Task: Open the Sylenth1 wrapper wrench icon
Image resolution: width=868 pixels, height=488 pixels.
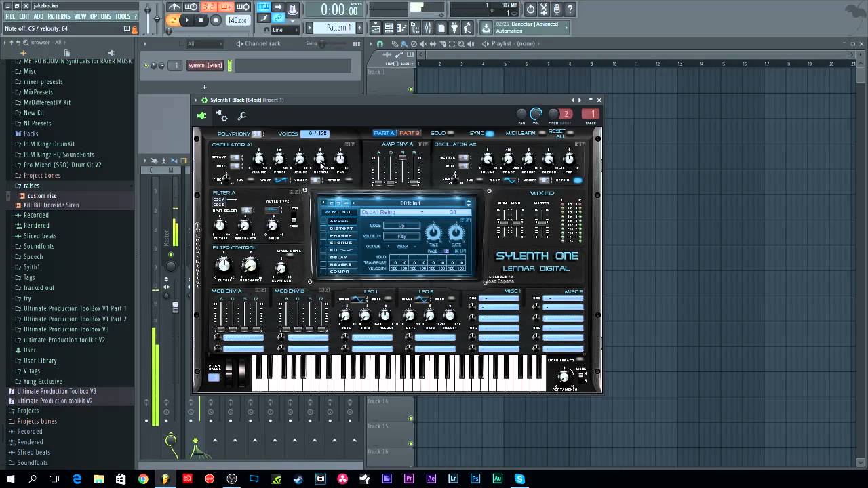Action: point(241,116)
